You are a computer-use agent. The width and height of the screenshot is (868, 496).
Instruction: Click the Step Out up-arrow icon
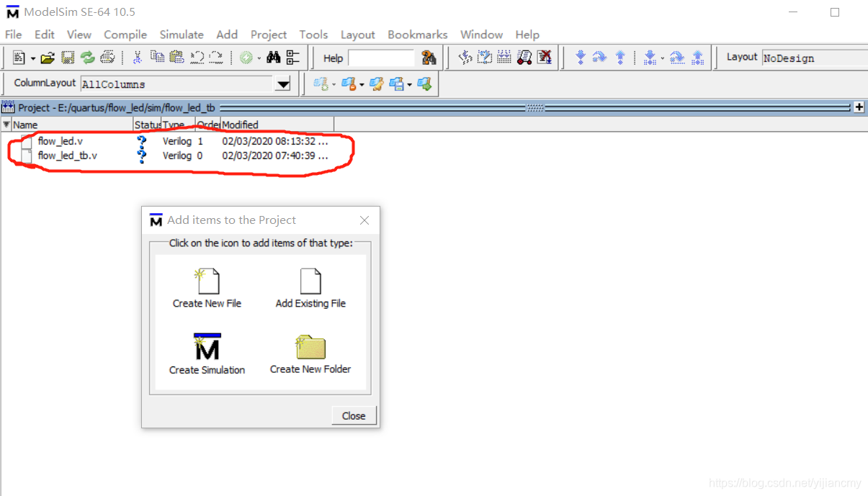coord(619,58)
